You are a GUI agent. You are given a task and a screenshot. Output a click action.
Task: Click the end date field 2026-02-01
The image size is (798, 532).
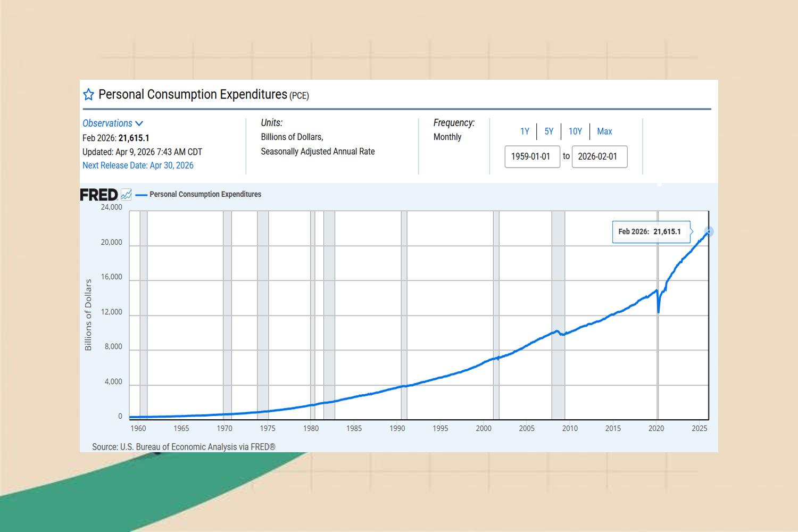[599, 156]
